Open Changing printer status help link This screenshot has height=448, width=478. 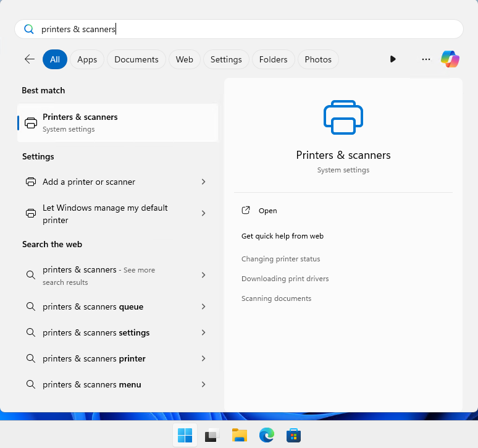pos(280,259)
